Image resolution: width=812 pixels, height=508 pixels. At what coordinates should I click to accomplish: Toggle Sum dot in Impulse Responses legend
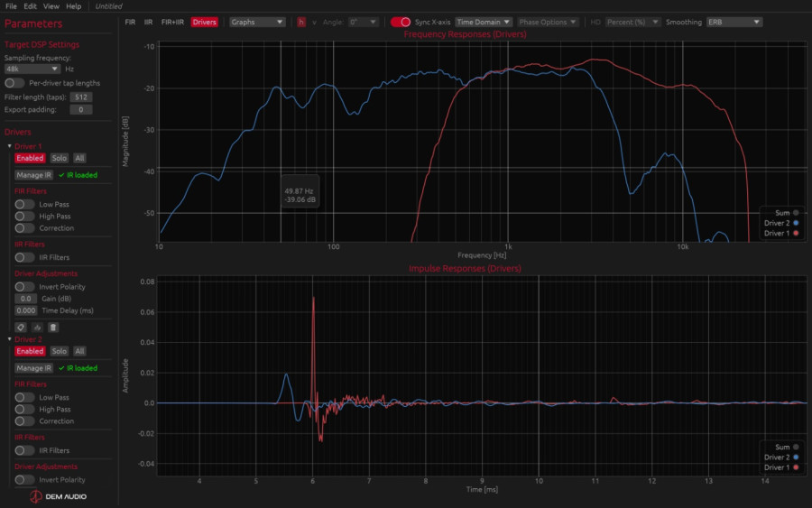click(796, 447)
